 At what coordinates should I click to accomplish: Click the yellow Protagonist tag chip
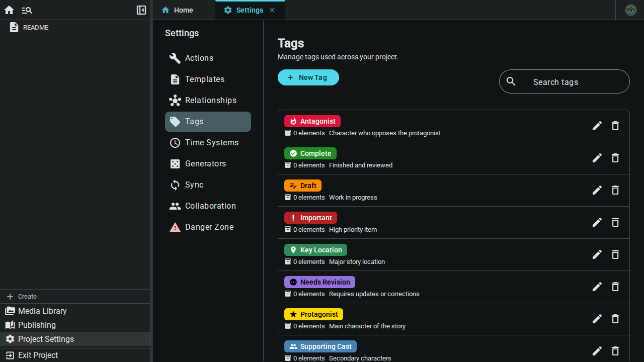click(x=313, y=314)
